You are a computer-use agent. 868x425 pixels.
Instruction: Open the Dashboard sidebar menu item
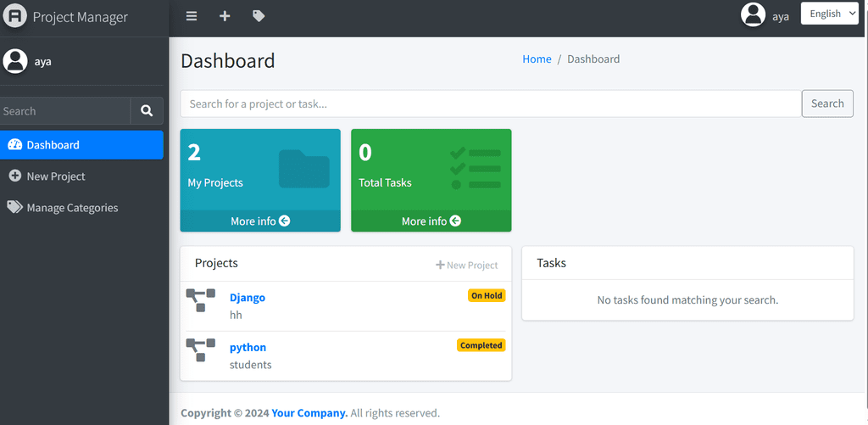pos(81,145)
